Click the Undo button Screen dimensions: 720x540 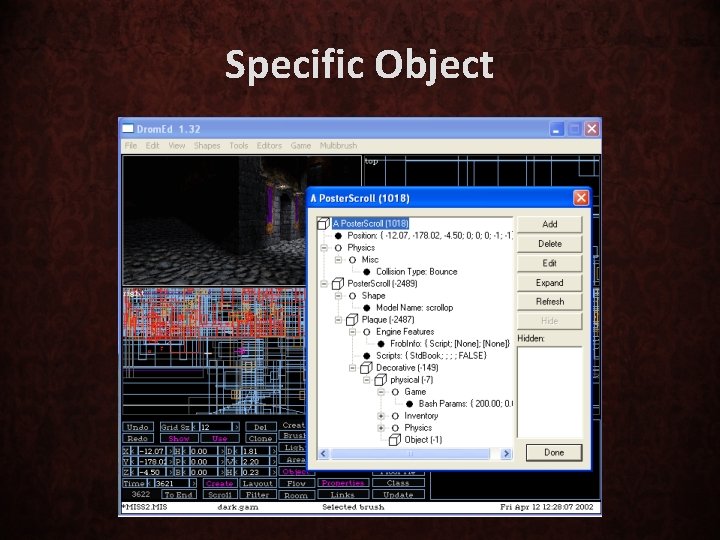[138, 427]
